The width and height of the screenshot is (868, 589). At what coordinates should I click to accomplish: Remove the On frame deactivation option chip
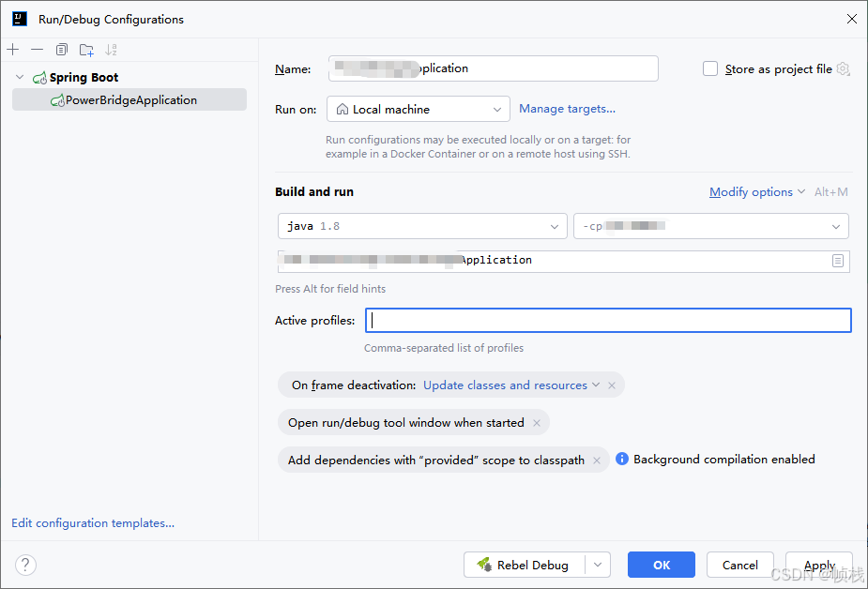(x=612, y=385)
